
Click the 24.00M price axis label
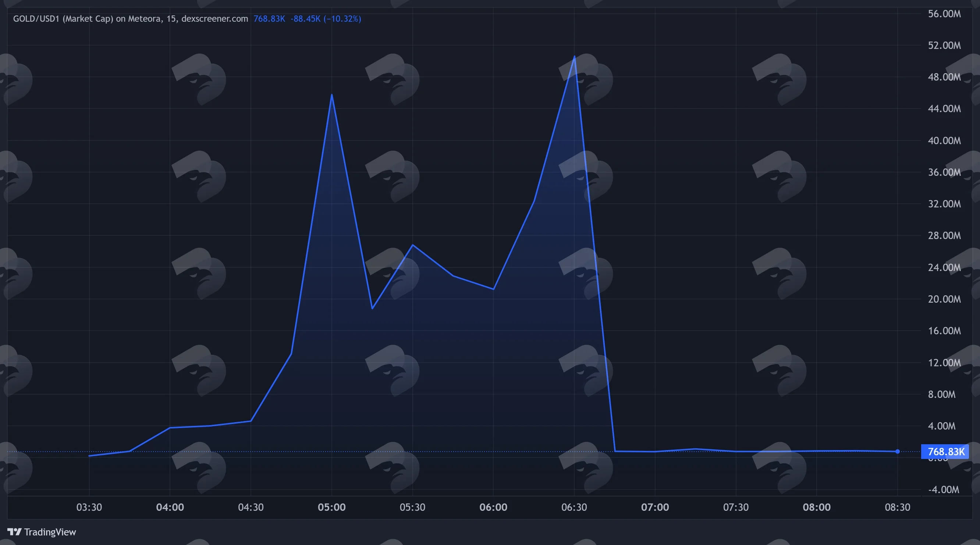(944, 267)
